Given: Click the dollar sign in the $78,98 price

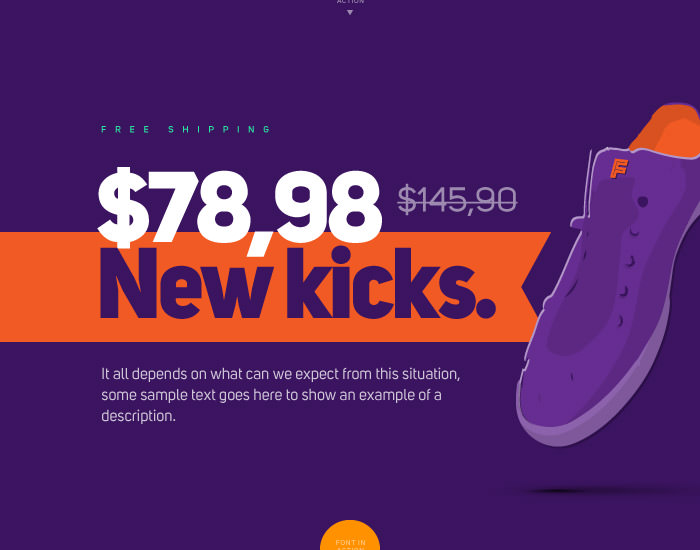Looking at the screenshot, I should tap(122, 208).
